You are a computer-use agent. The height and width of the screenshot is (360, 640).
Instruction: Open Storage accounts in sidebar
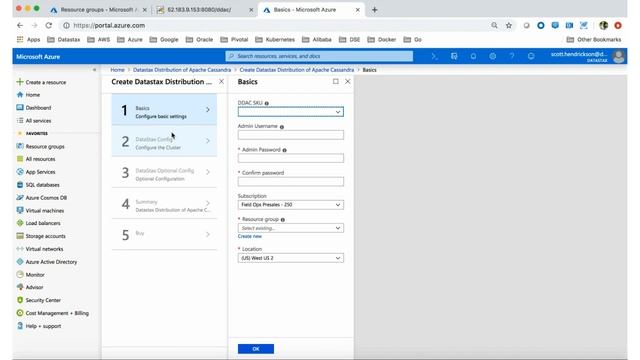pos(41,236)
